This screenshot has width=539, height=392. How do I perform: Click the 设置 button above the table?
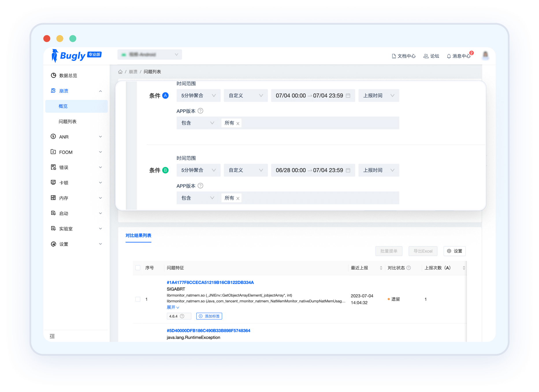(x=454, y=251)
